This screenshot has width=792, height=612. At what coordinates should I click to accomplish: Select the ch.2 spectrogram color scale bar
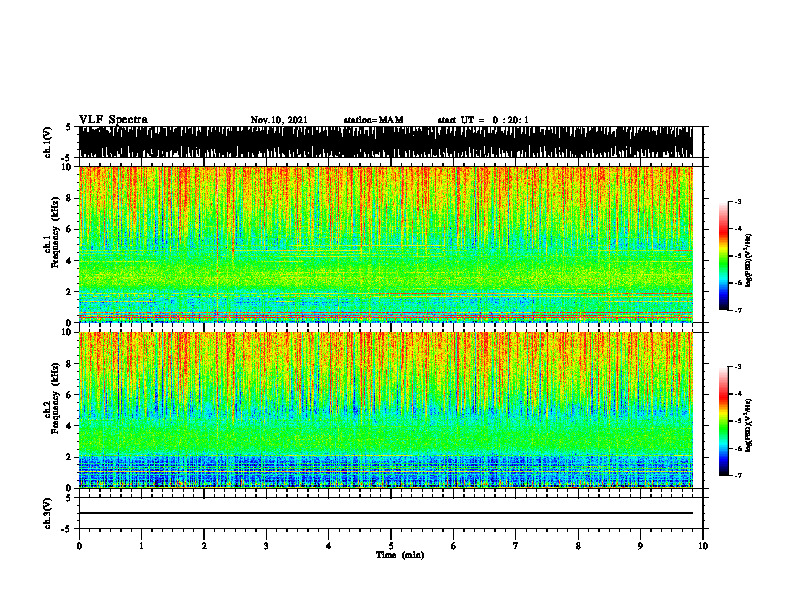click(x=723, y=421)
